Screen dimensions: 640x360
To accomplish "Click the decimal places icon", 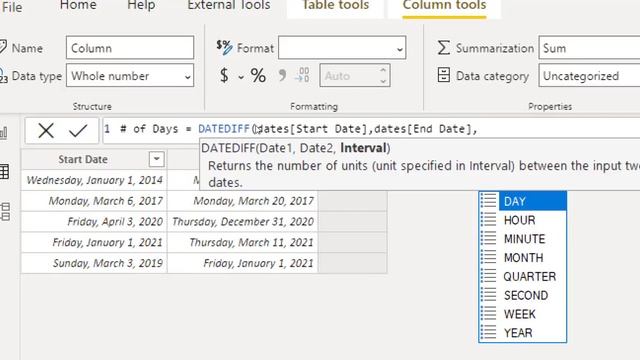I will (x=302, y=76).
